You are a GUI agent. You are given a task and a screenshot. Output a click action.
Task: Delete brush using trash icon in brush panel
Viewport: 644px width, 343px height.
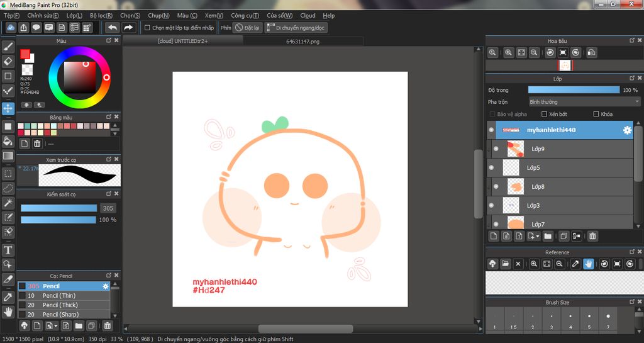point(107,326)
